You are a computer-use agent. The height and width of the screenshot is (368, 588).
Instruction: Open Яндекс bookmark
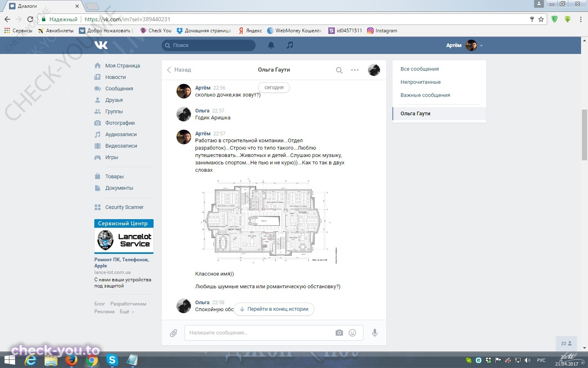coord(250,31)
